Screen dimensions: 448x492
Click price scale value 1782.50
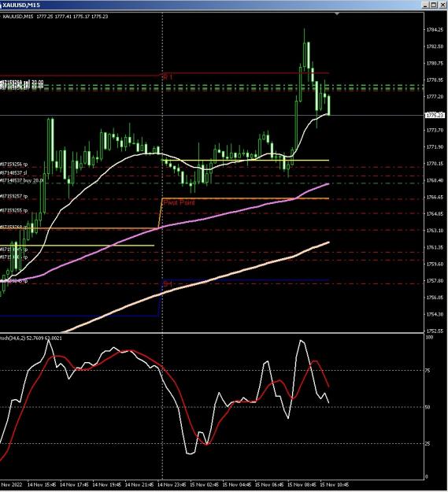435,46
